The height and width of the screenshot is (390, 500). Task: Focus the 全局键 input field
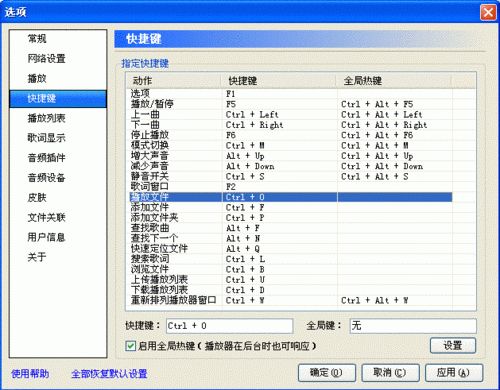click(x=413, y=326)
